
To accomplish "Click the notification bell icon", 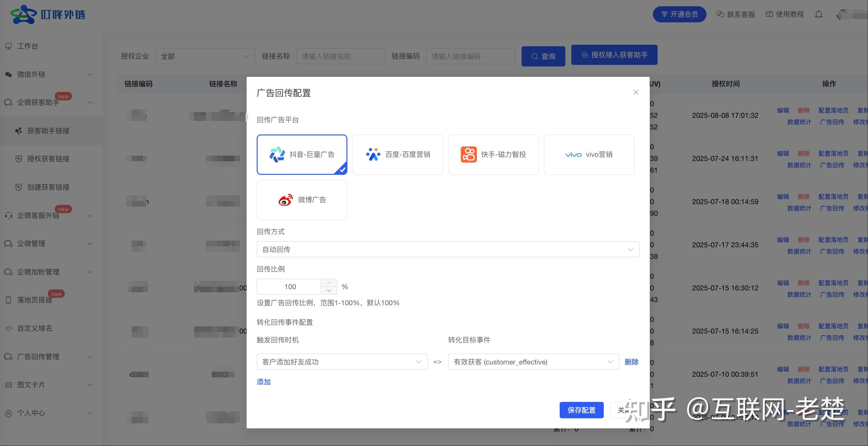I will coord(819,14).
